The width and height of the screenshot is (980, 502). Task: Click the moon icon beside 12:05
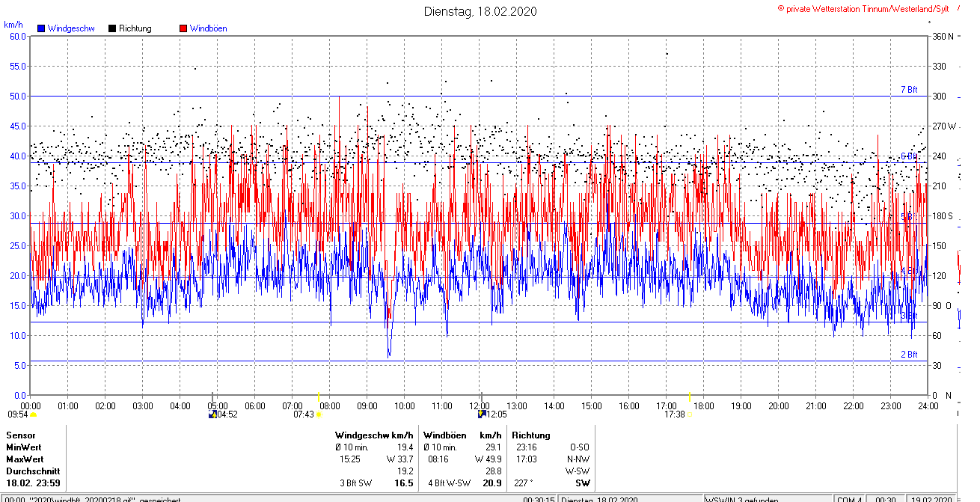click(x=482, y=414)
